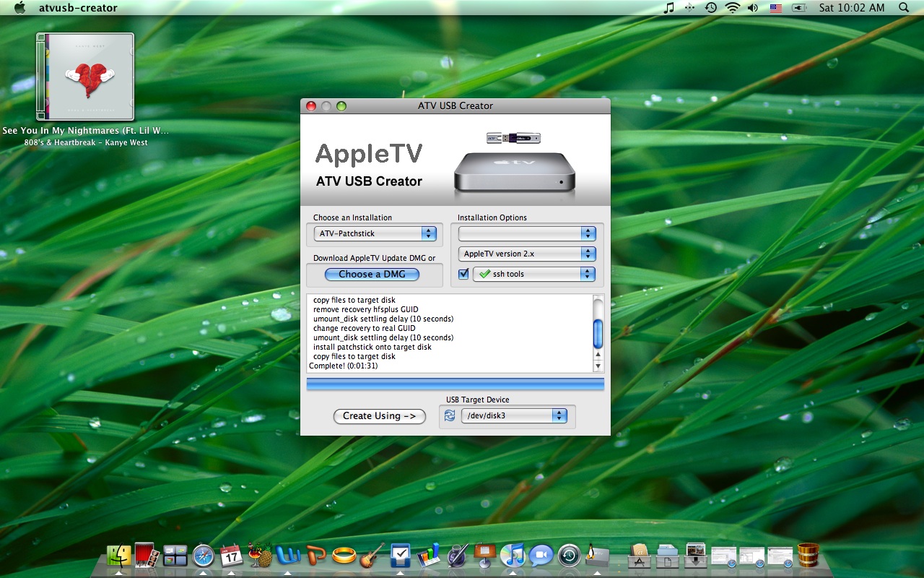Open iTunes from the dock
The width and height of the screenshot is (924, 578).
513,555
